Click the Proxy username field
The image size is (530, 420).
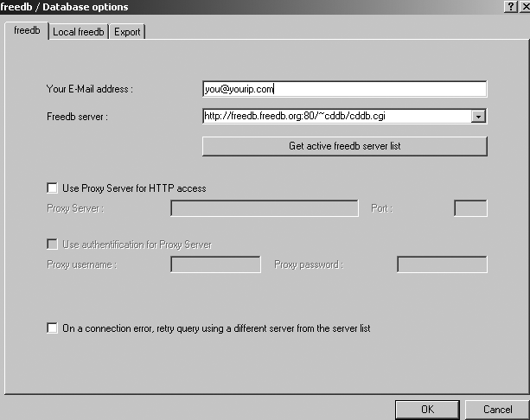point(215,264)
